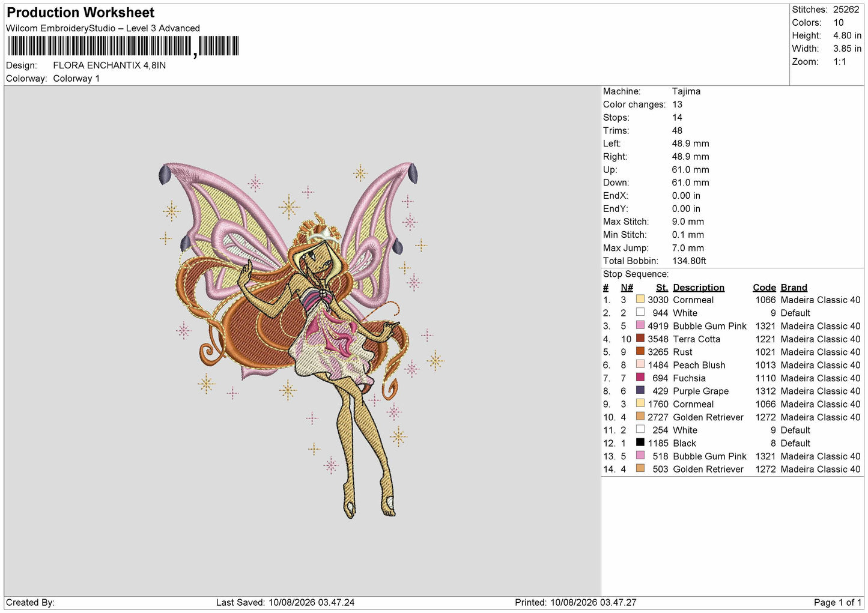Click the Trims value 48
The height and width of the screenshot is (613, 868).
point(677,131)
